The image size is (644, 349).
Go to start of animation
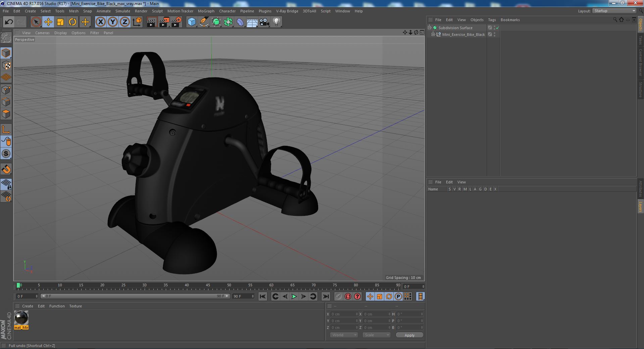[x=263, y=296]
